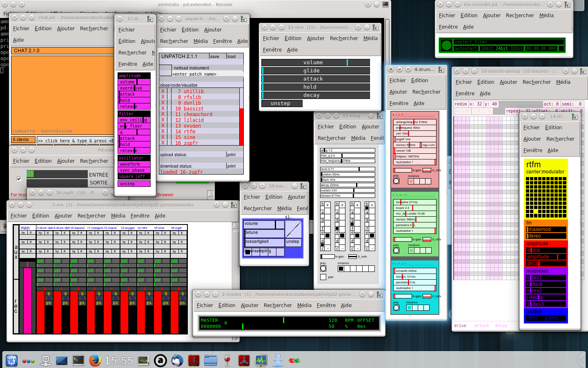Open the Konsole terminal taskbar icon
The height and width of the screenshot is (368, 588).
click(78, 360)
